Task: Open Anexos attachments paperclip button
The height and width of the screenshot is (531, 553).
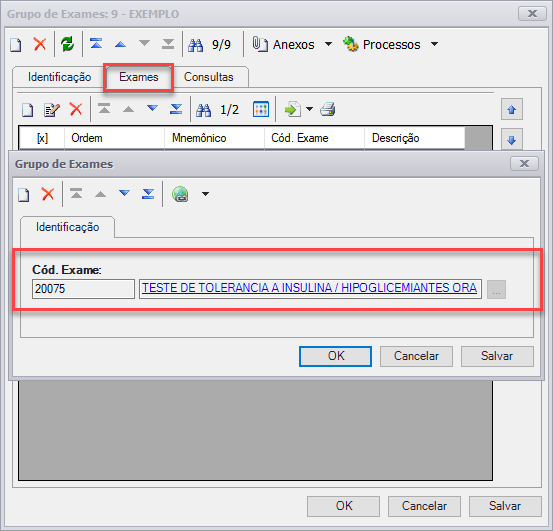Action: pyautogui.click(x=283, y=45)
